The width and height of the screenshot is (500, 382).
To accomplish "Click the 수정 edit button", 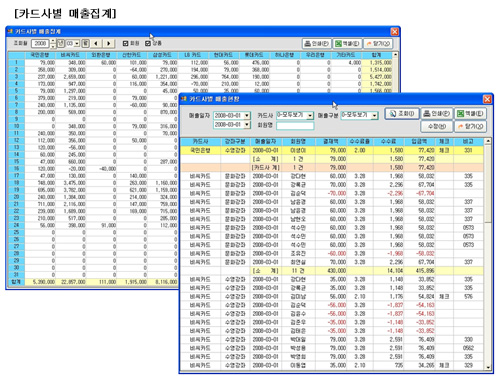I will pos(437,126).
